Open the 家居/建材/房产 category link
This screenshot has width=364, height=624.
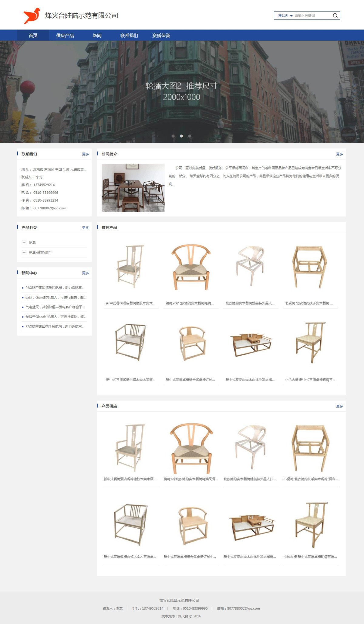tap(40, 252)
